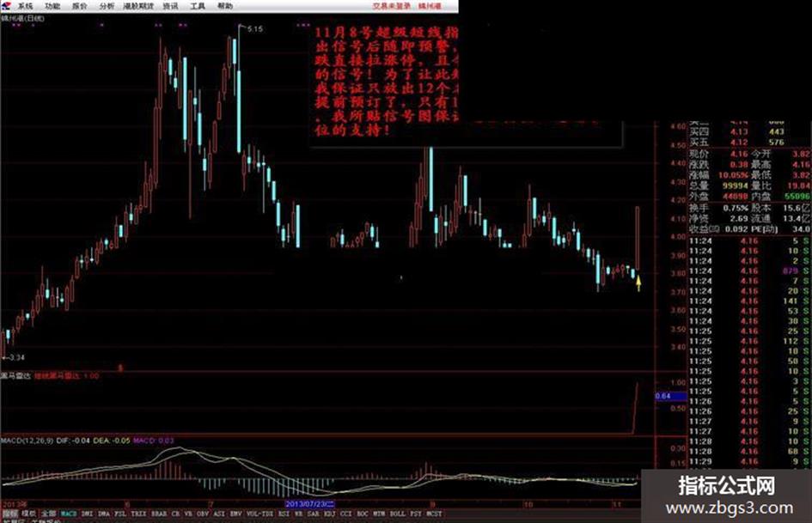Open the 分析 menu
The height and width of the screenshot is (523, 812).
click(107, 6)
